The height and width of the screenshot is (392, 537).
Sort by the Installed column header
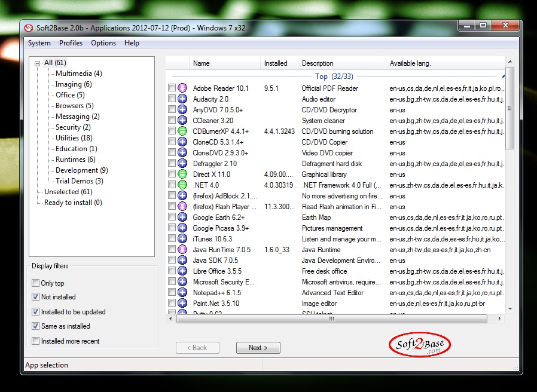(x=279, y=63)
